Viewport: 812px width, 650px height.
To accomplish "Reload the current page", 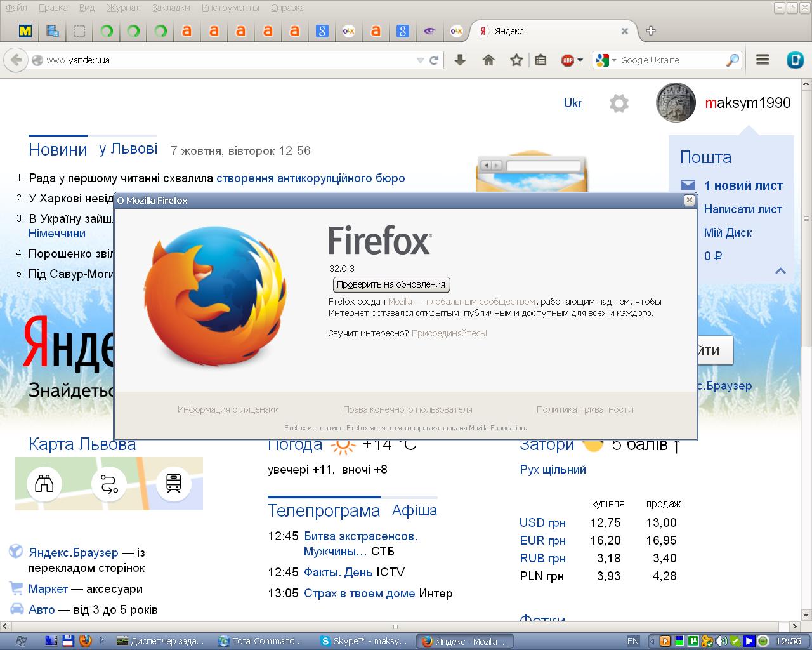I will [434, 60].
